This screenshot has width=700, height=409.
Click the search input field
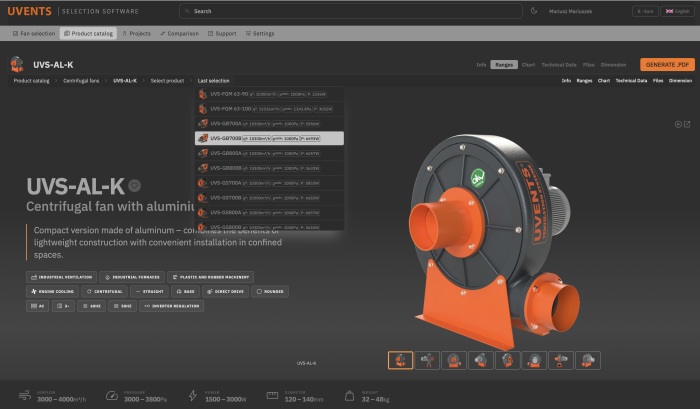(351, 11)
